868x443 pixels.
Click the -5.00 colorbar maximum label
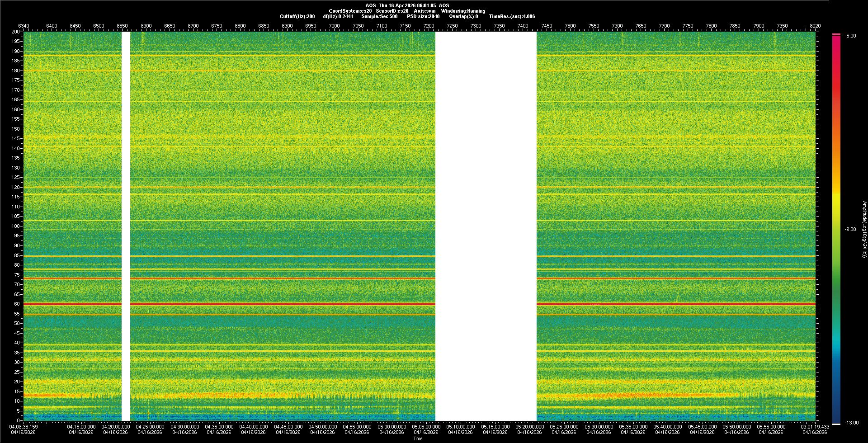[x=850, y=36]
